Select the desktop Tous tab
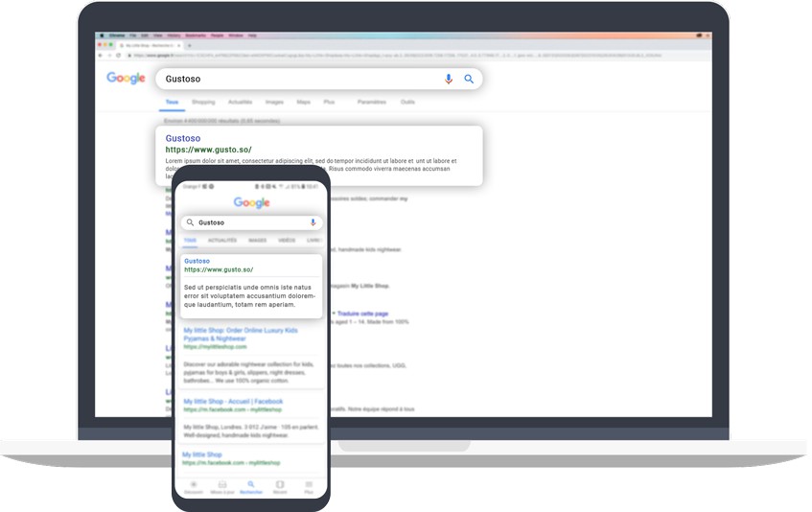 [172, 102]
